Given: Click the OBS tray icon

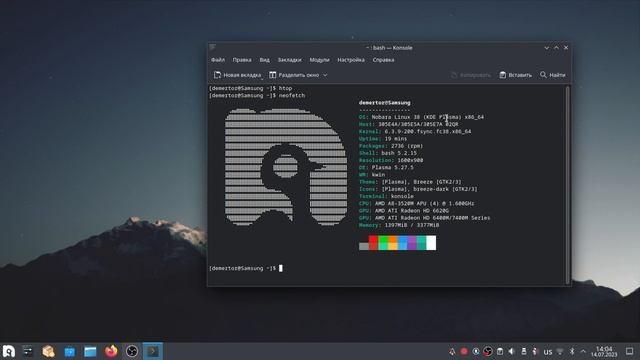Looking at the screenshot, I should pos(488,351).
